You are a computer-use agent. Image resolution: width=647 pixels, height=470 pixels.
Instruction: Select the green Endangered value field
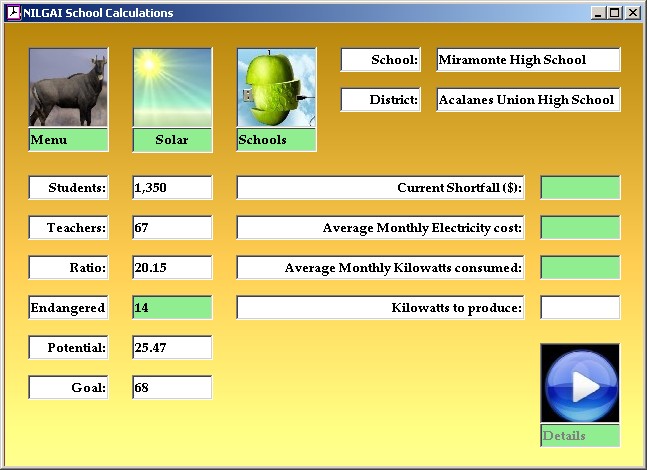(x=172, y=308)
